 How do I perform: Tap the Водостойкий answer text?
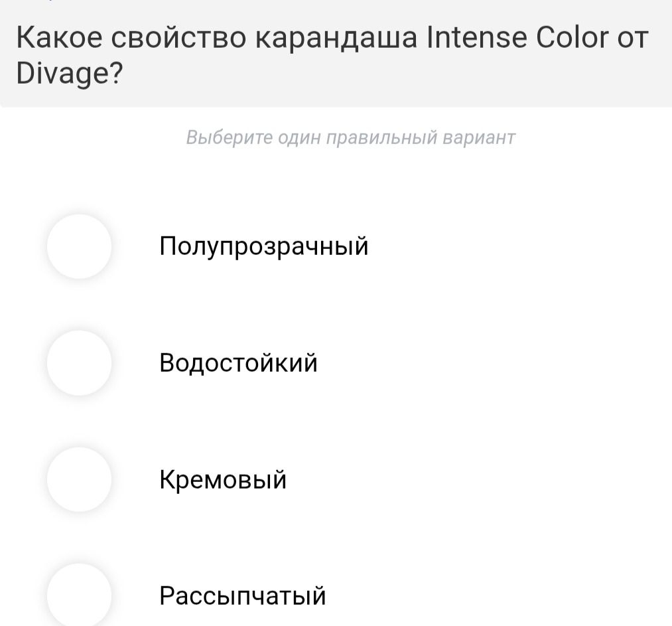point(238,362)
